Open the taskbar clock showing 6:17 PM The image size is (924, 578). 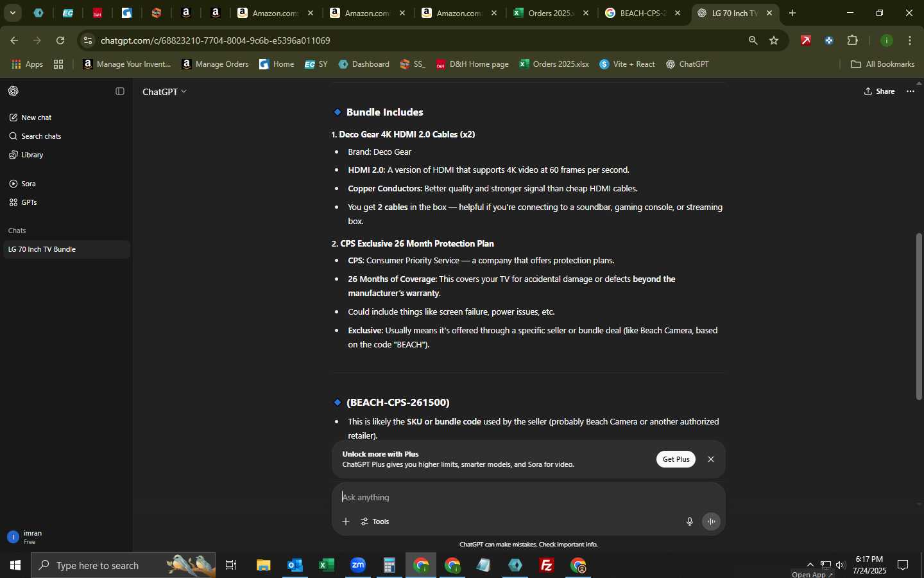870,565
